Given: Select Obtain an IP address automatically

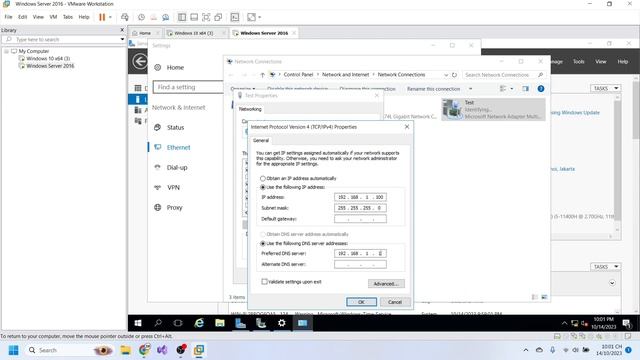Looking at the screenshot, I should (263, 179).
